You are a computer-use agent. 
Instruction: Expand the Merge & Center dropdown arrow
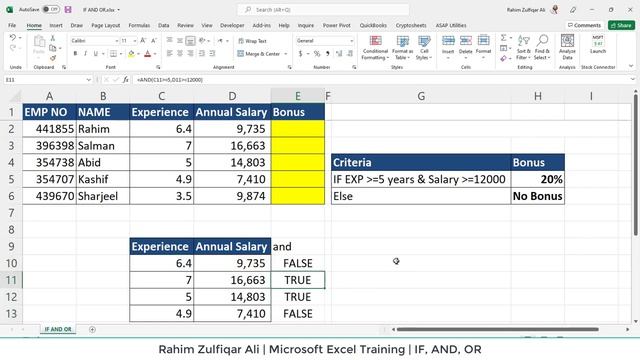pyautogui.click(x=286, y=54)
